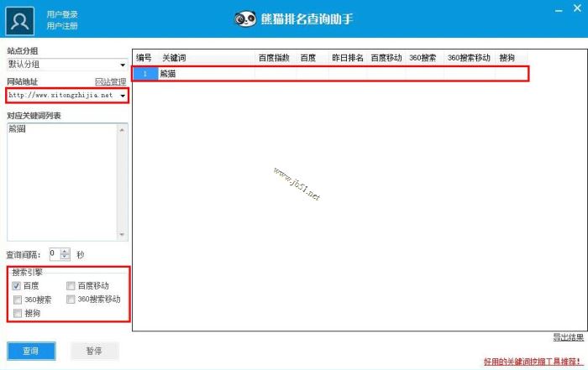Click the panda logo icon
Viewport: 588px width, 370px height.
pyautogui.click(x=245, y=18)
